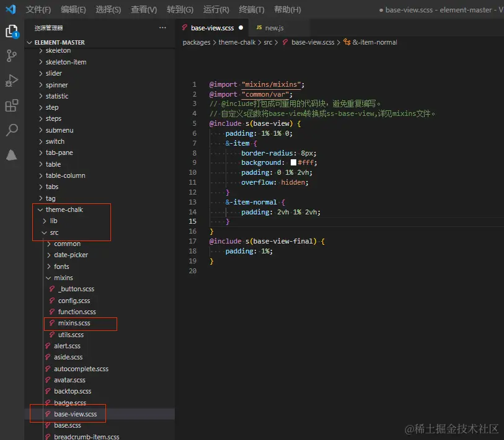The image size is (504, 440).
Task: Expand the spinner folder
Action: pyautogui.click(x=40, y=85)
